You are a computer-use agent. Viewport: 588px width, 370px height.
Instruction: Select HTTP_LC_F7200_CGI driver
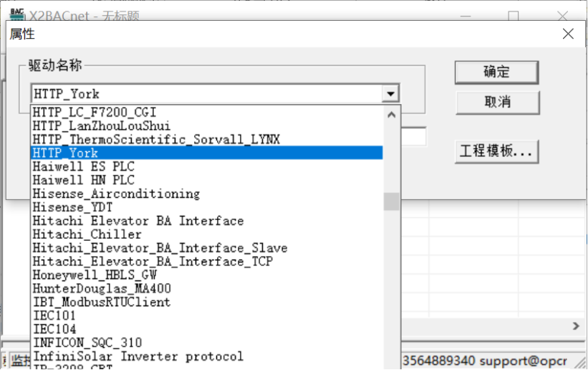[x=207, y=113]
